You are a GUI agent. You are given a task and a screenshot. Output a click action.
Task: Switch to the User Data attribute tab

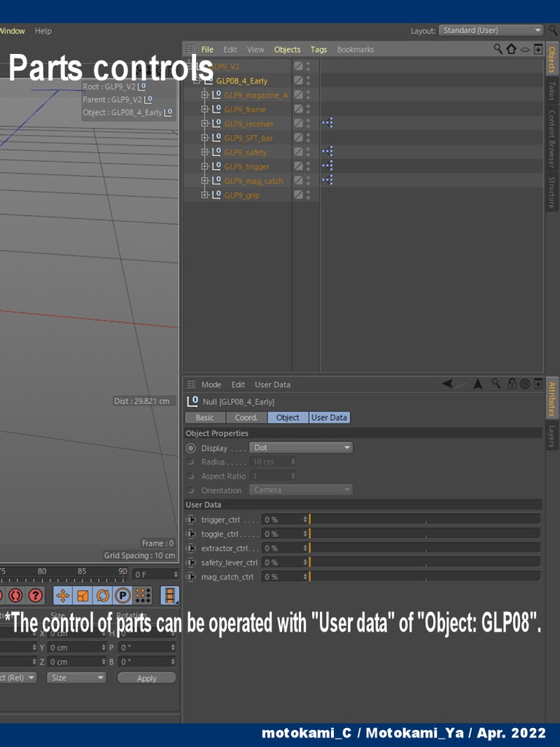pos(329,417)
